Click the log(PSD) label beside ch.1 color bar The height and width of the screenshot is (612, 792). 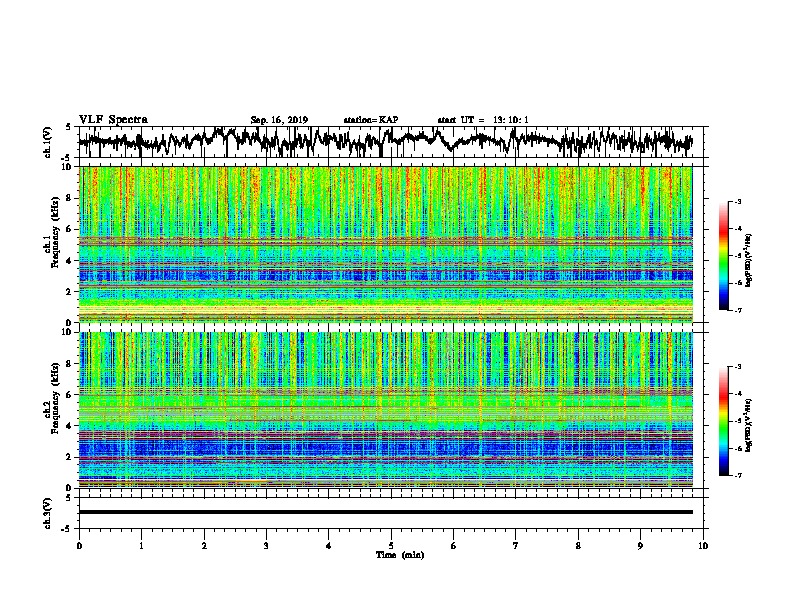[x=749, y=261]
